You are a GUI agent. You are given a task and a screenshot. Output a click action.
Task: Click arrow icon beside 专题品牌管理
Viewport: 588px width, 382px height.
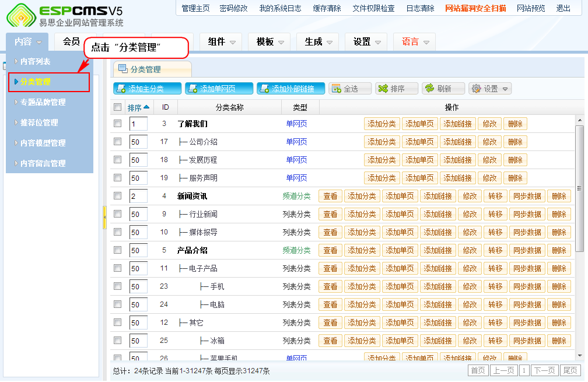click(x=16, y=102)
